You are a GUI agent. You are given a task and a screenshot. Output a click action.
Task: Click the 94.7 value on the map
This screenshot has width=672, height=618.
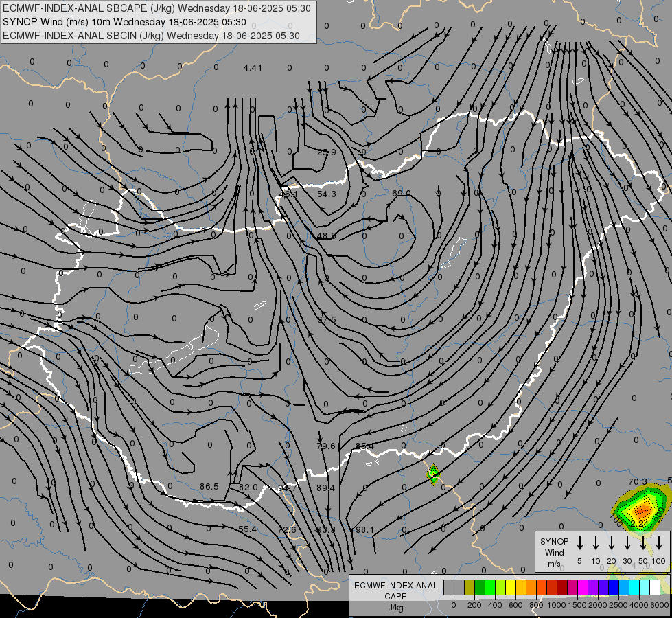[287, 488]
